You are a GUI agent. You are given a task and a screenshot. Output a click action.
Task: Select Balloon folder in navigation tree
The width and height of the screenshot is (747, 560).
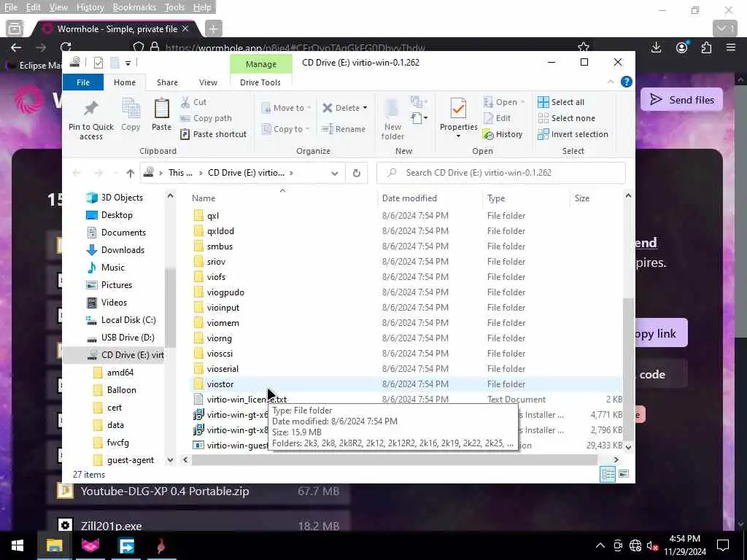pyautogui.click(x=122, y=390)
